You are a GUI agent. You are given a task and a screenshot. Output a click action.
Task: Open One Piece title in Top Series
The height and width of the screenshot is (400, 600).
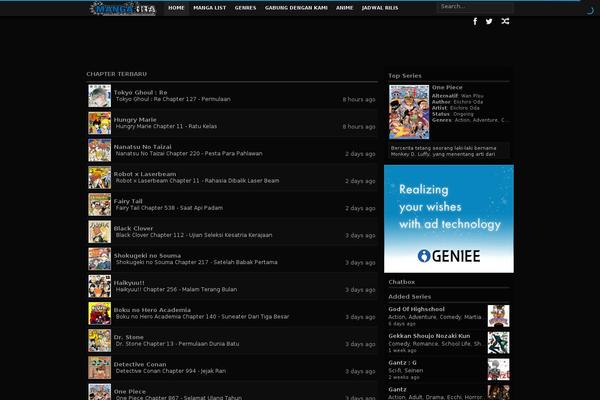coord(447,87)
